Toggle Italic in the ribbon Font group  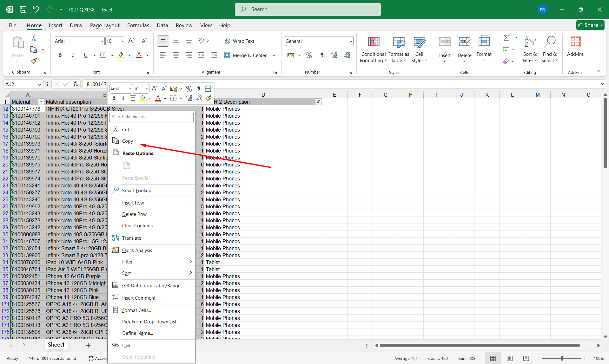pyautogui.click(x=73, y=55)
